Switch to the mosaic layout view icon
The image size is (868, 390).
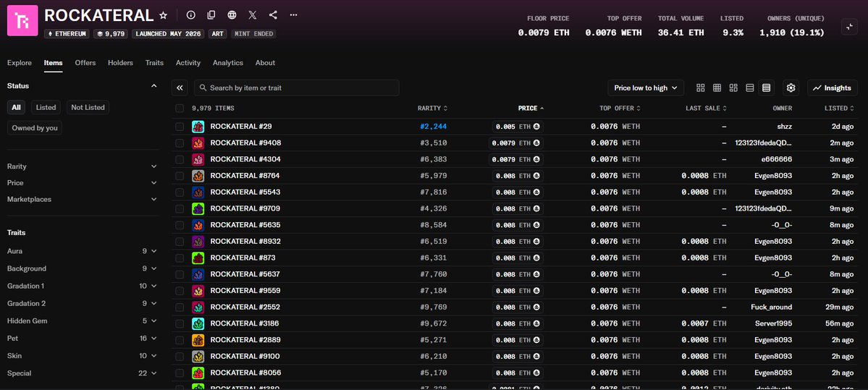733,88
